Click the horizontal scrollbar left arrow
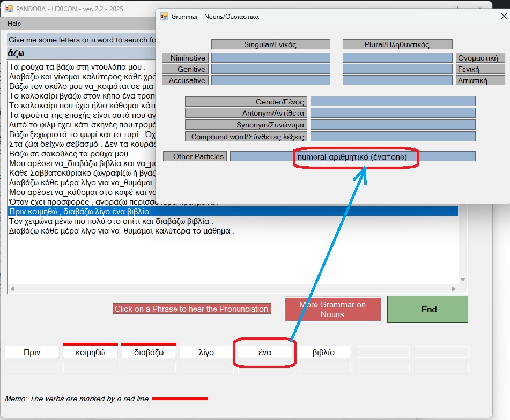 (12, 289)
